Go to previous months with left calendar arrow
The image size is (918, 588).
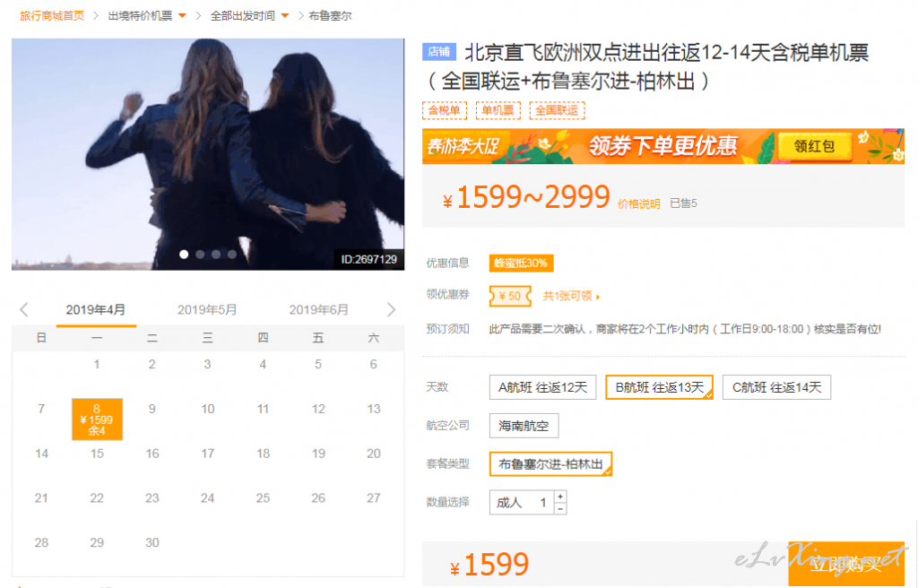click(x=24, y=309)
